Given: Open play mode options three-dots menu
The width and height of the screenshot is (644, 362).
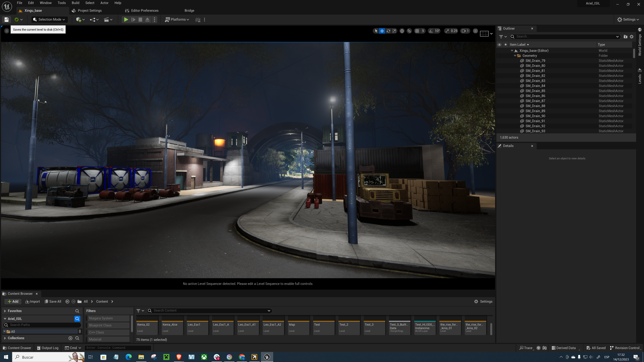Looking at the screenshot, I should coord(154,19).
